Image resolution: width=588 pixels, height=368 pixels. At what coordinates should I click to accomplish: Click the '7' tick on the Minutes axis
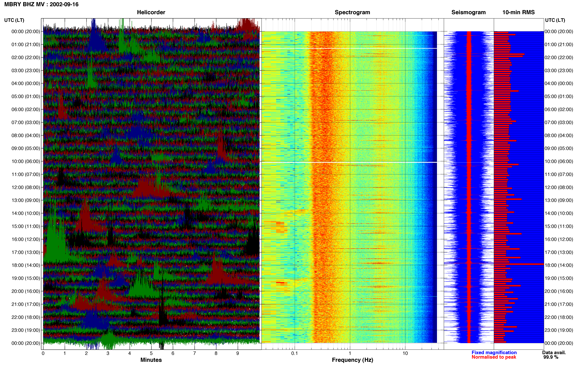[x=195, y=353]
